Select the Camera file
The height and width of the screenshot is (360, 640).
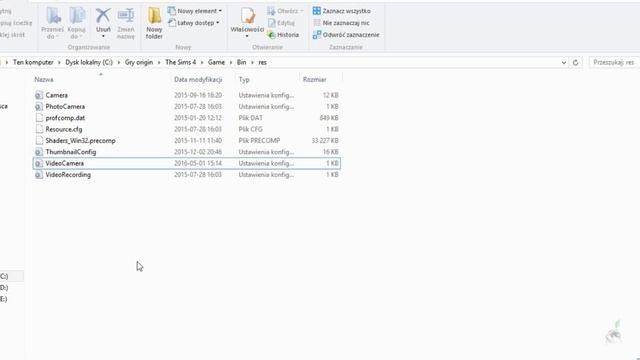57,95
